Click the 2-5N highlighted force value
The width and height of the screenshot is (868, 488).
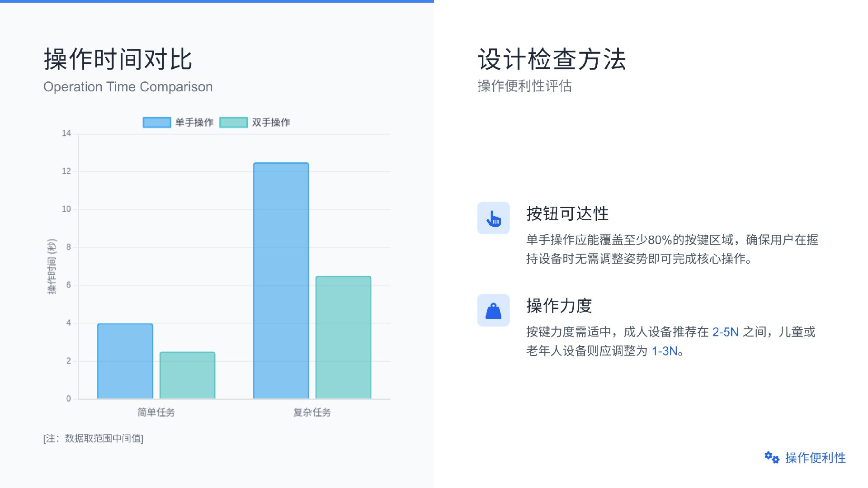[x=725, y=332]
